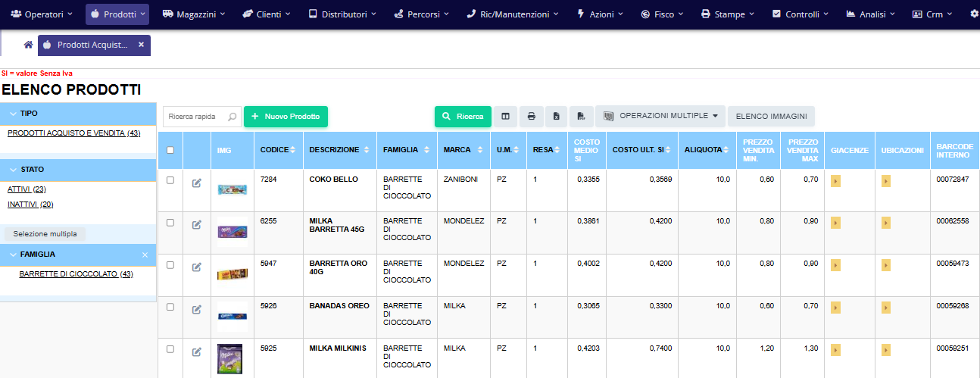Open the Analisi menu
The width and height of the screenshot is (980, 378).
pos(870,14)
